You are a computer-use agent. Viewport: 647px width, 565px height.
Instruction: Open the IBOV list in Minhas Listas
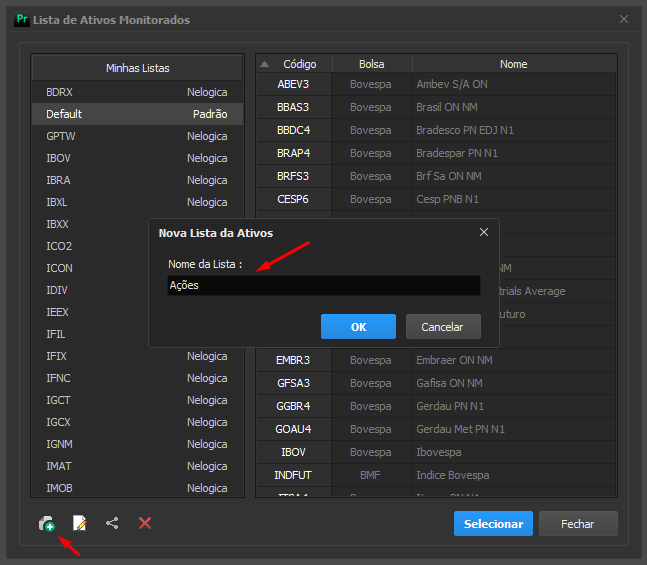coord(137,158)
